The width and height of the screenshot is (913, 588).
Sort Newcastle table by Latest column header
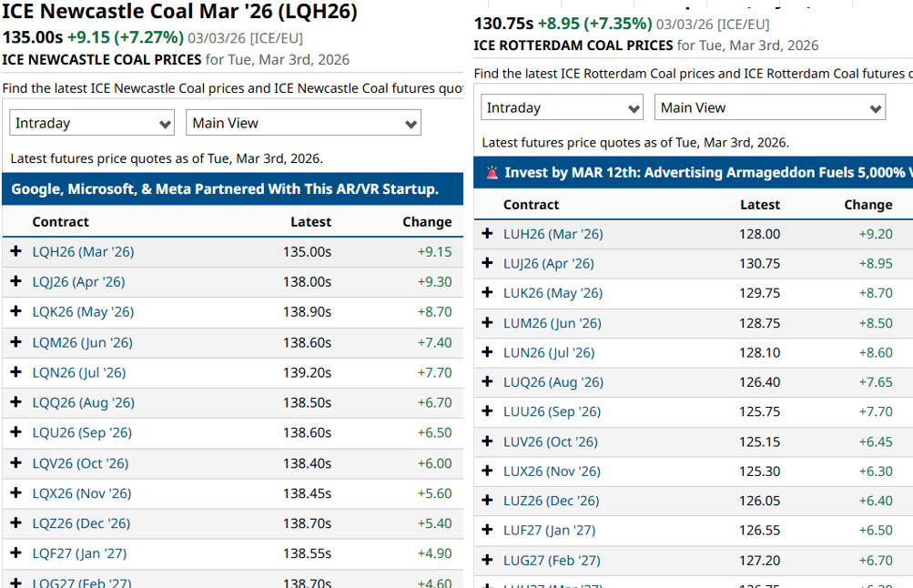[310, 222]
